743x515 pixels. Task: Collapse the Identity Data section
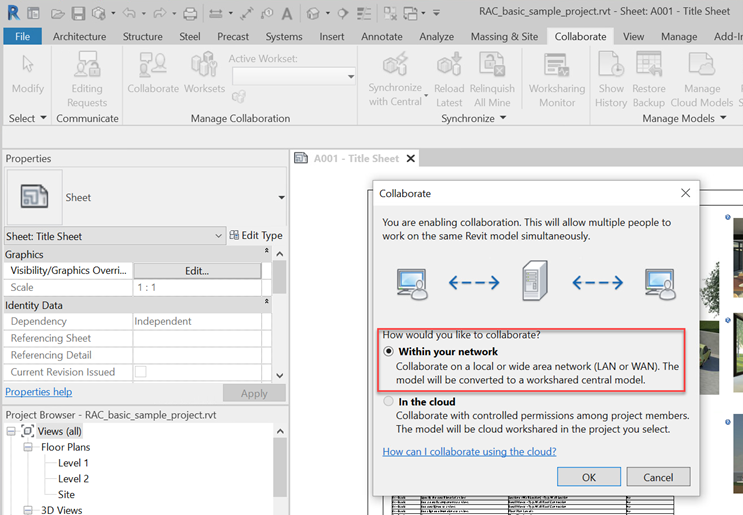(x=266, y=301)
